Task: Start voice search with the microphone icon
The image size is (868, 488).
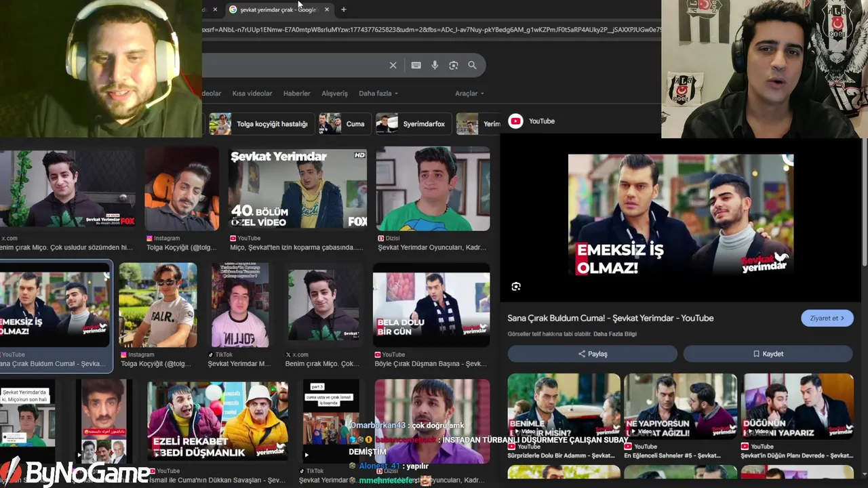Action: tap(435, 65)
